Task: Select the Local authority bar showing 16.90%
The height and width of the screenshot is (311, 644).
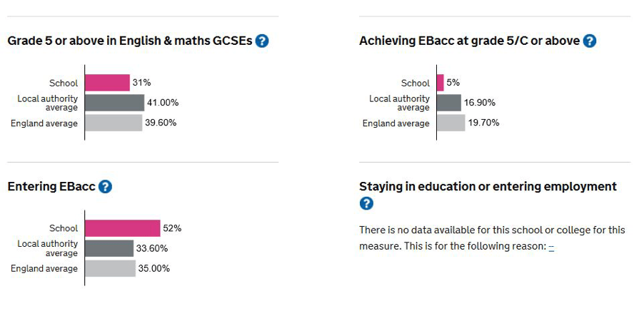Action: coord(449,103)
